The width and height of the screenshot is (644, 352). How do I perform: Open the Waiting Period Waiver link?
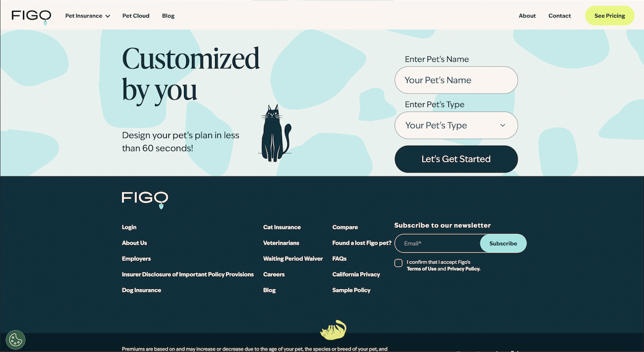coord(293,259)
